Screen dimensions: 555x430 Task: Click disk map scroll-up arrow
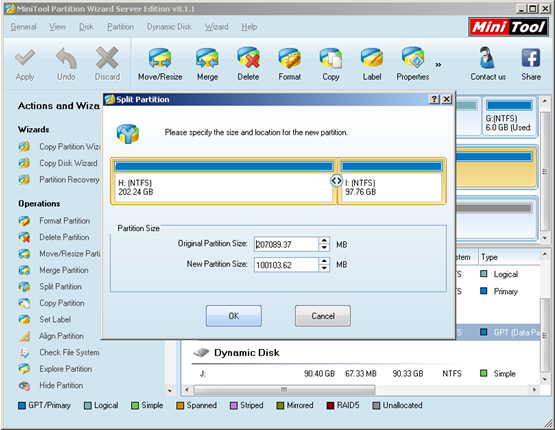(544, 102)
